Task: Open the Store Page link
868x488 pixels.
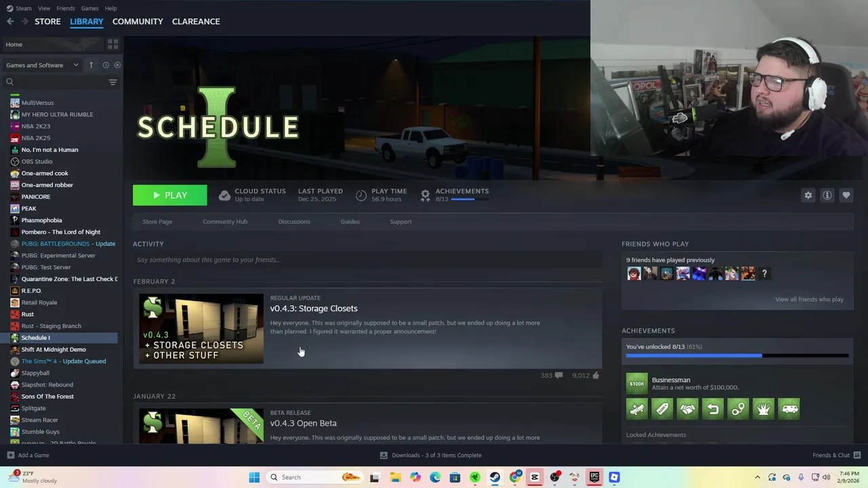Action: 157,222
